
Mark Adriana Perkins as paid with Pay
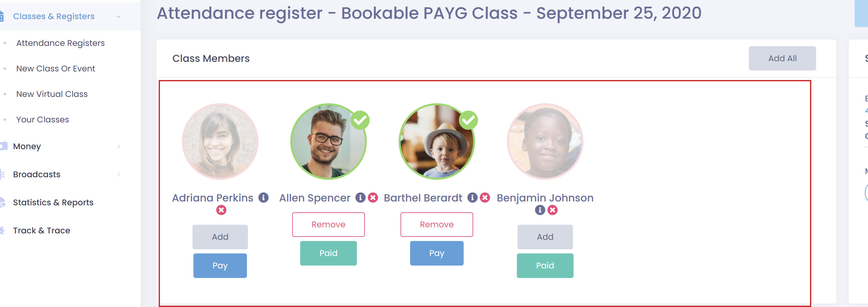tap(220, 266)
